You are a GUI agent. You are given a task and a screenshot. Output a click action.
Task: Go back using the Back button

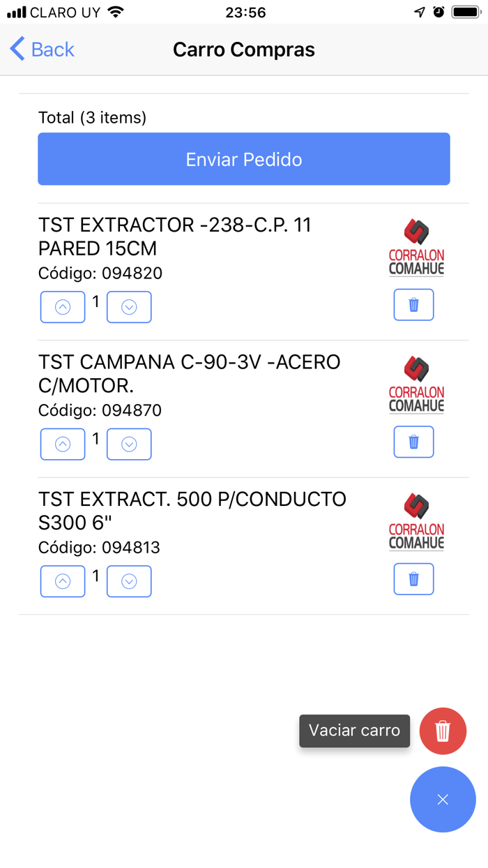pyautogui.click(x=43, y=50)
